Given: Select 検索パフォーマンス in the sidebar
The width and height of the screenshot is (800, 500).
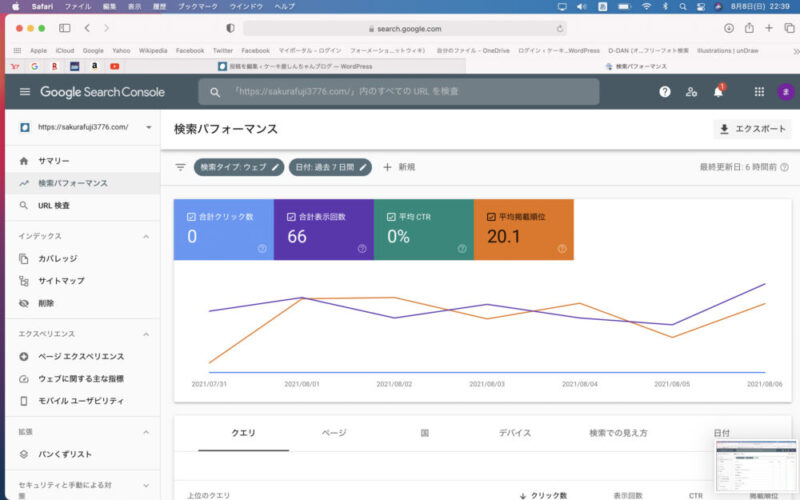Looking at the screenshot, I should 83,183.
